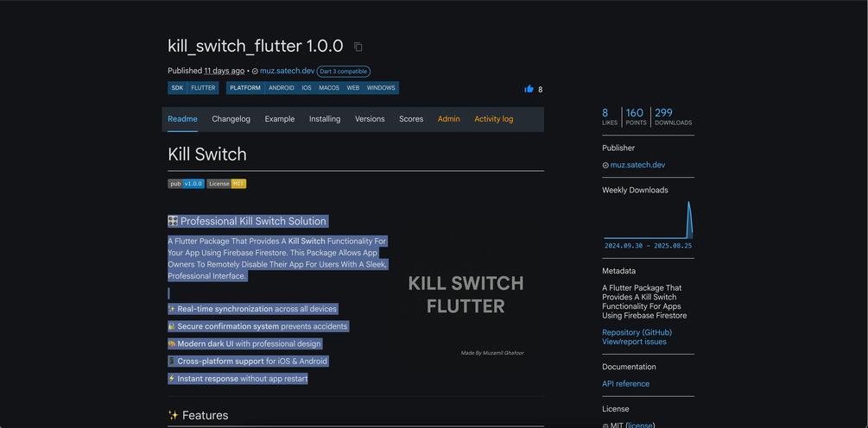View the Versions tab
Viewport: 868px width, 428px height.
coord(370,119)
